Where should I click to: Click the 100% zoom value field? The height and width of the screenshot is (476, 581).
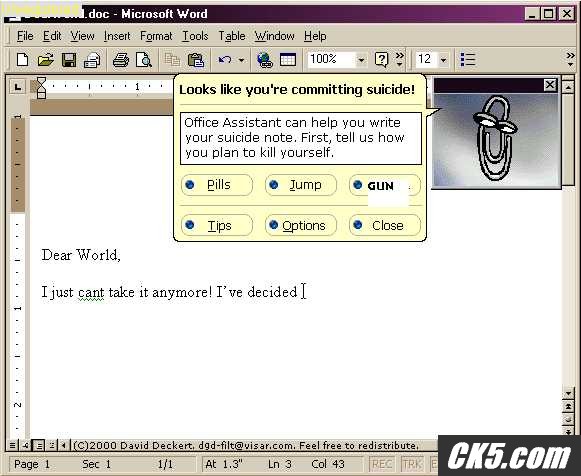(331, 60)
